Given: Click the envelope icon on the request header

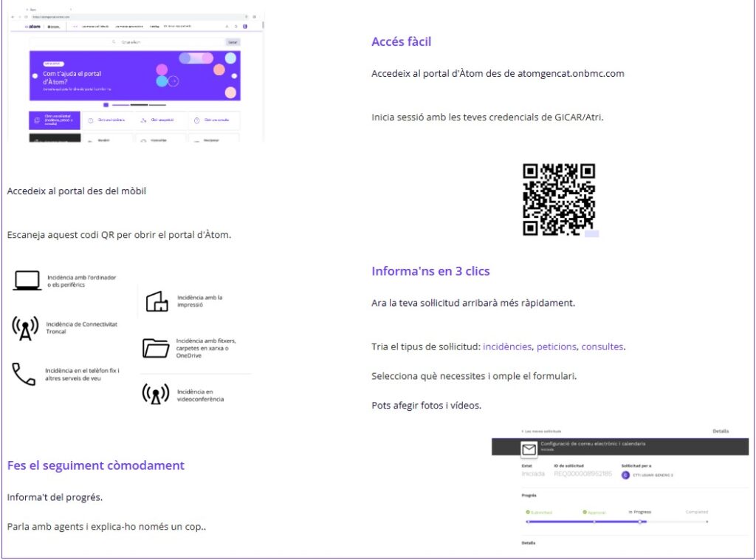Looking at the screenshot, I should 529,448.
